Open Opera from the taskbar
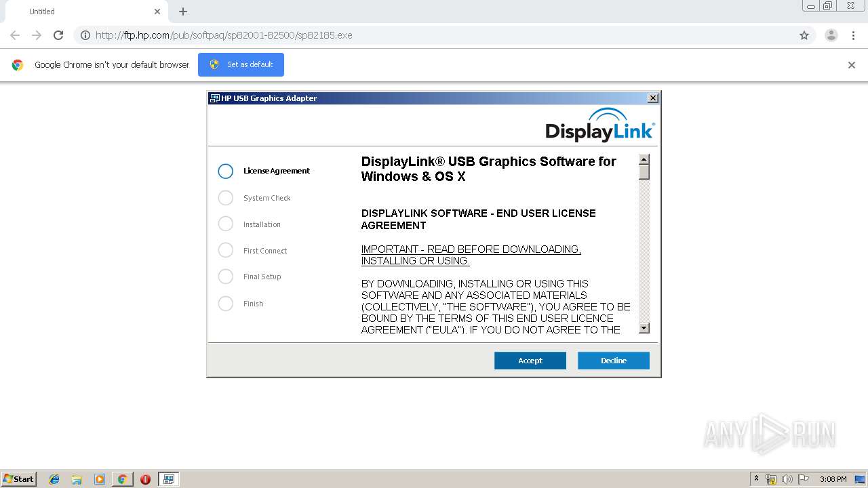The height and width of the screenshot is (488, 868). pyautogui.click(x=145, y=479)
